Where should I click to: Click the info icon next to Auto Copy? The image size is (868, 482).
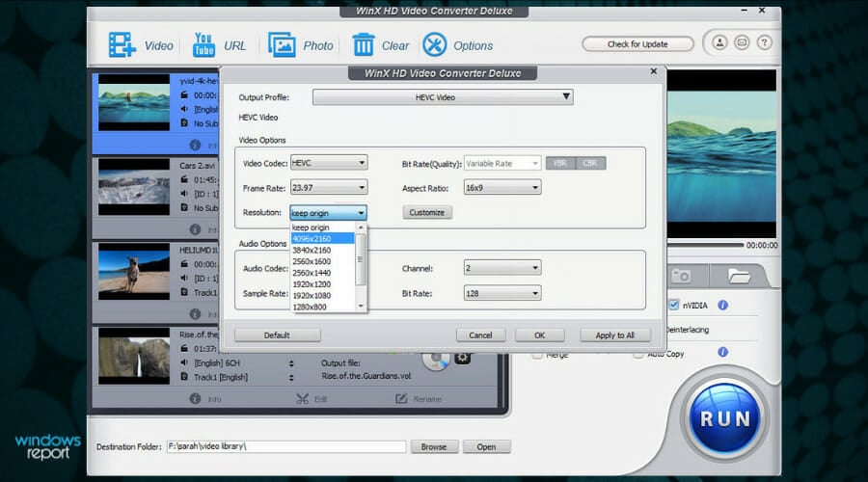[x=722, y=352]
